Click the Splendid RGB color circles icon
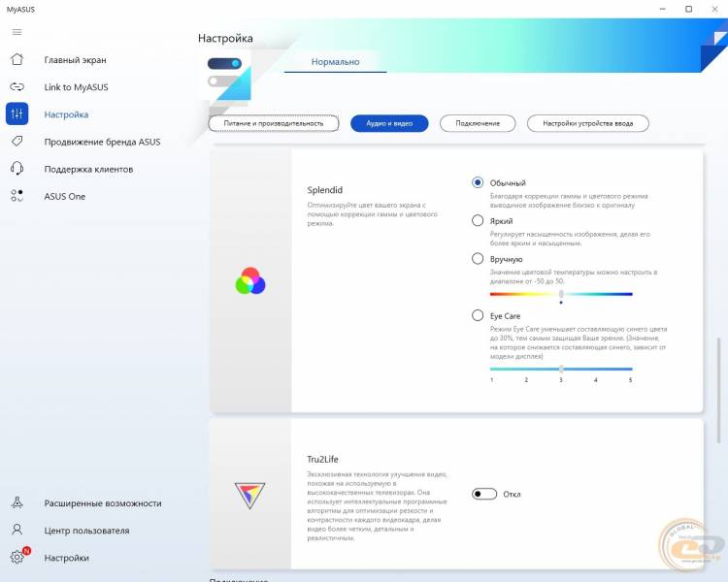The width and height of the screenshot is (728, 582). click(250, 280)
